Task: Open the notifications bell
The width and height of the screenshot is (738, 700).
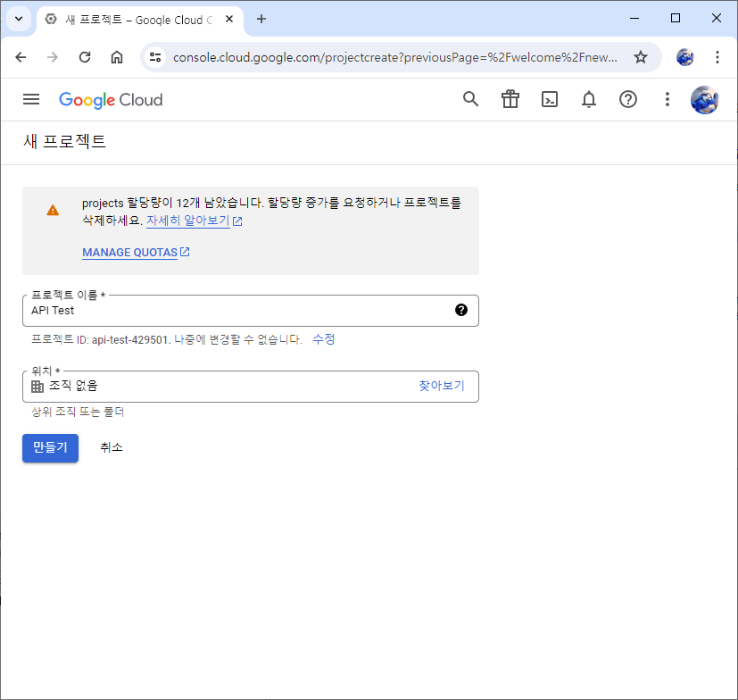Action: click(x=589, y=99)
